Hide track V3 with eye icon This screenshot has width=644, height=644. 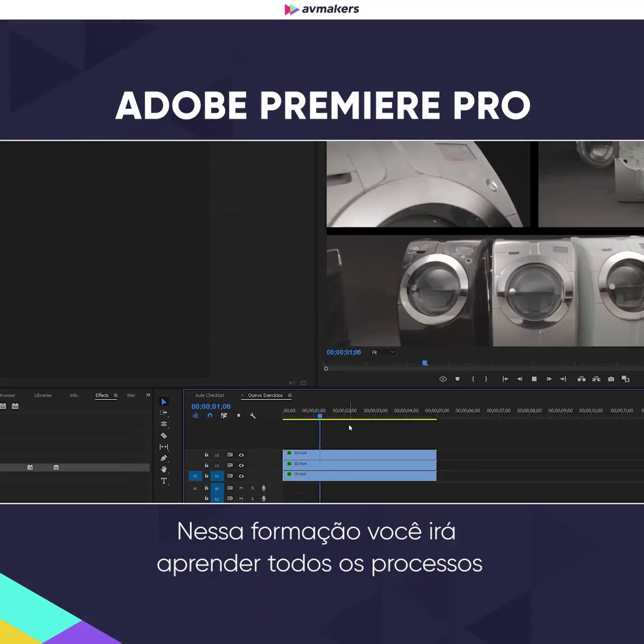241,455
